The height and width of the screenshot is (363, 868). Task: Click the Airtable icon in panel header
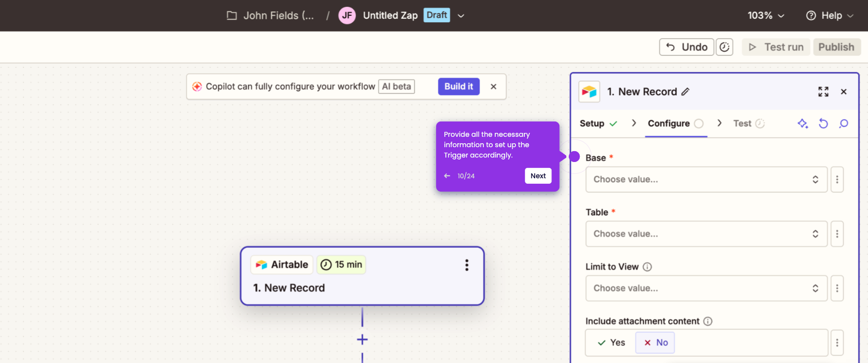click(x=589, y=92)
